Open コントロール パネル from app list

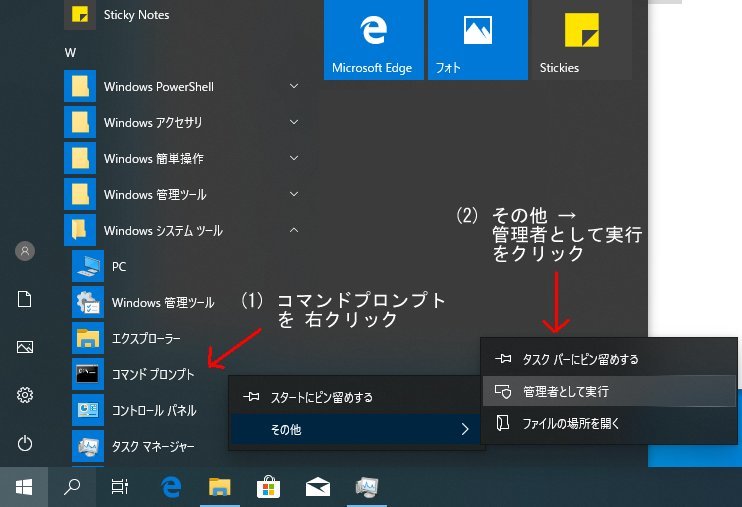click(x=153, y=410)
